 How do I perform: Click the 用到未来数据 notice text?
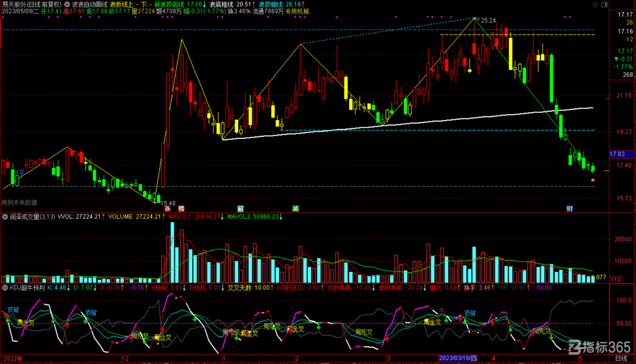click(x=19, y=203)
